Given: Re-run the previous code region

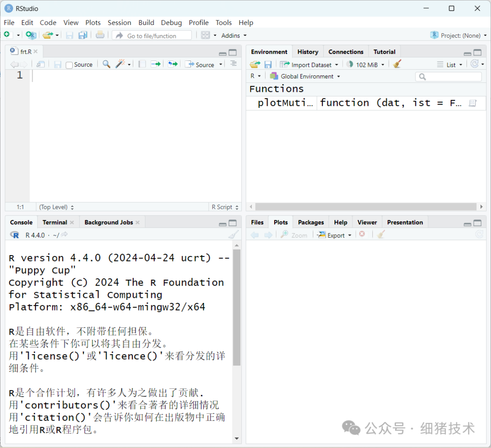Looking at the screenshot, I should [173, 64].
